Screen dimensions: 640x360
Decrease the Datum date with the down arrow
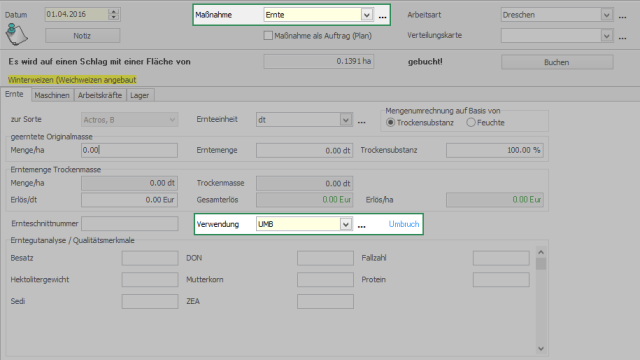coord(114,17)
